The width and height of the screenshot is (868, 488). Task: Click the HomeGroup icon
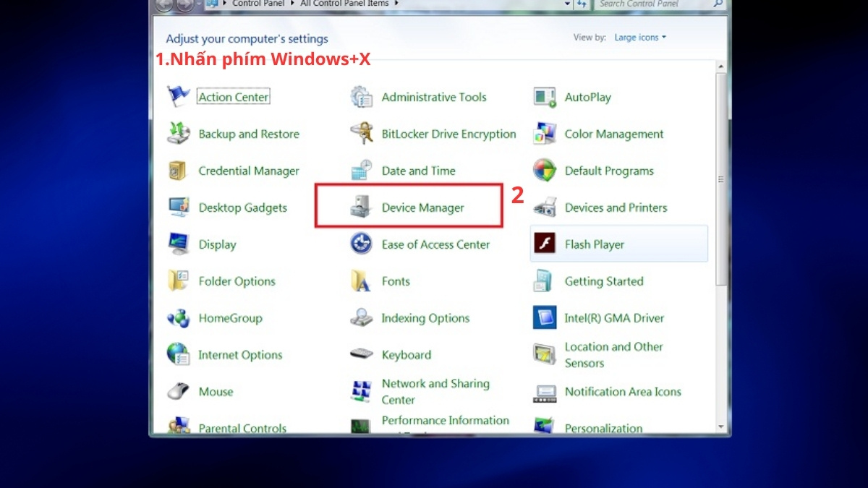179,318
